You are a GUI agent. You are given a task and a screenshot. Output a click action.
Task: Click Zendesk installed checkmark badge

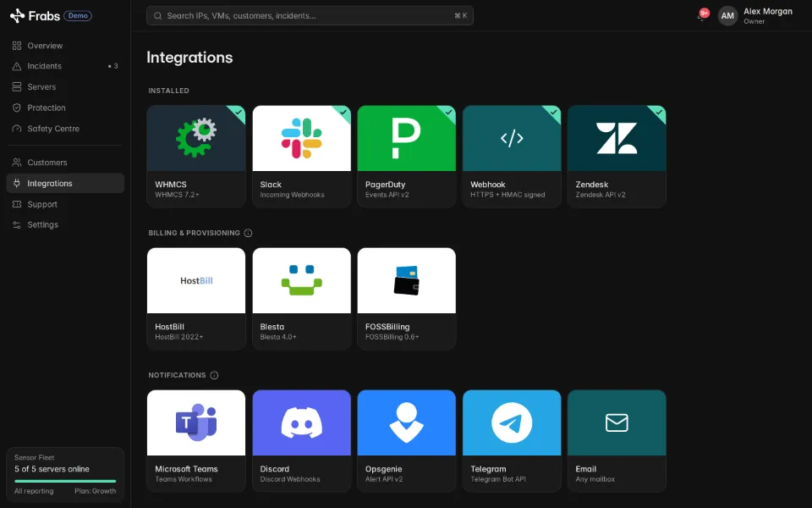click(x=659, y=113)
